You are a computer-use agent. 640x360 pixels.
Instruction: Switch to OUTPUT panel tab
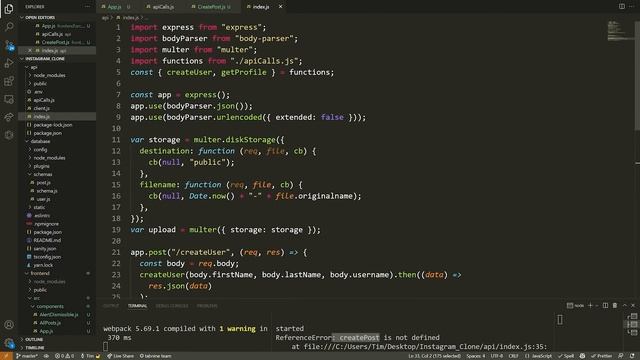(x=110, y=306)
